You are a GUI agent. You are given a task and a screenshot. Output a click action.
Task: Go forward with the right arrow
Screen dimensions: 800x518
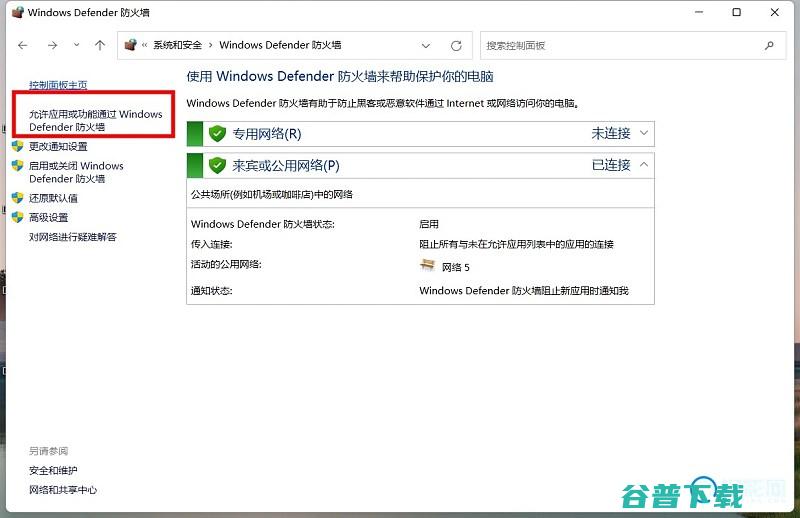point(52,45)
